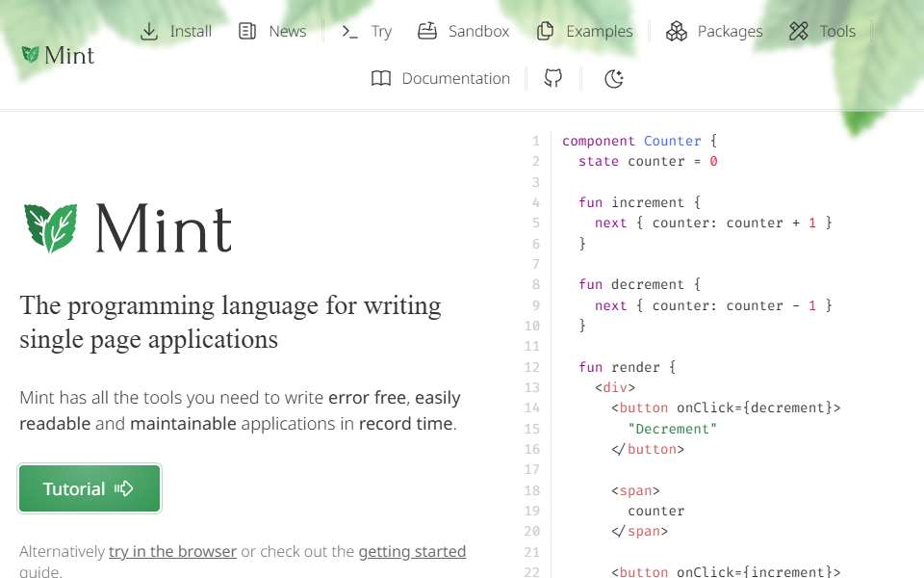
Task: Click the header Mint brand name
Action: click(69, 56)
